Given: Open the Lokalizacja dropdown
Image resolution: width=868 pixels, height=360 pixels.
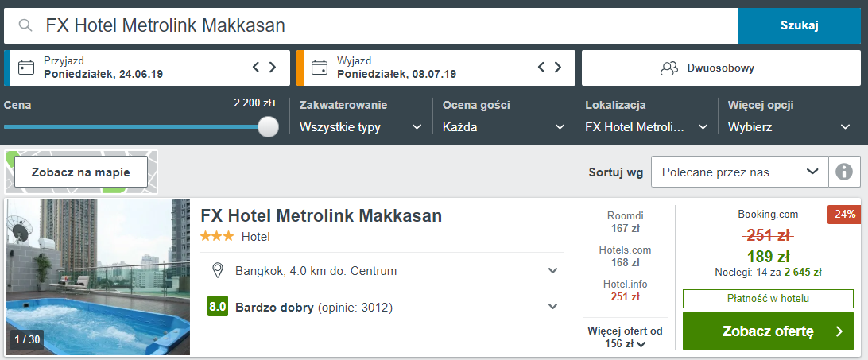Looking at the screenshot, I should tap(646, 127).
